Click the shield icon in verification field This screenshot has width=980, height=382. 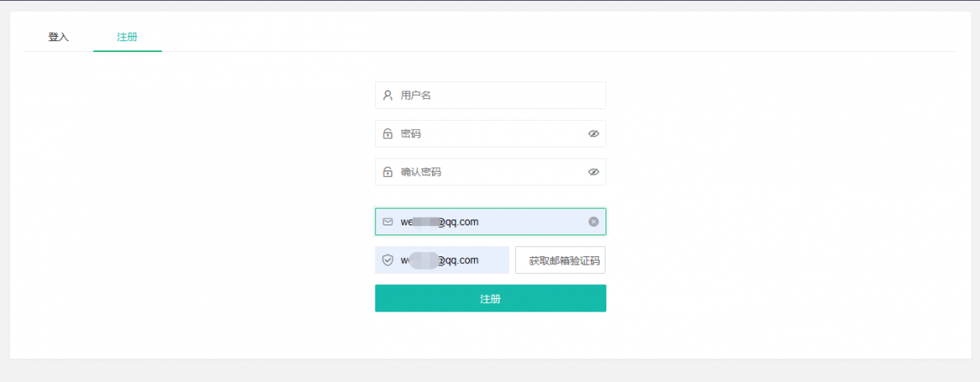click(x=388, y=260)
